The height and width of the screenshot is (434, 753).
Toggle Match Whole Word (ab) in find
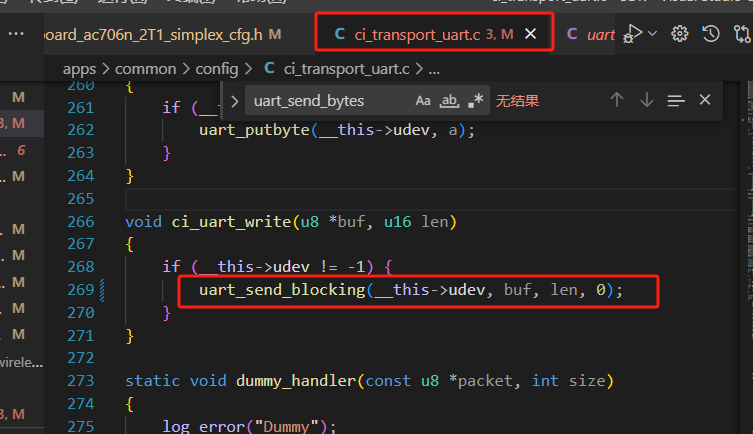(449, 101)
